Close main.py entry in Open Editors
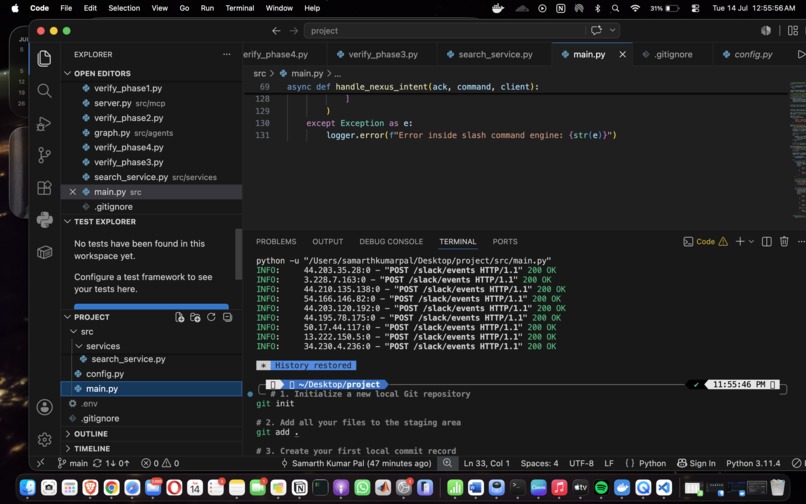Viewport: 806px width, 504px height. click(72, 192)
